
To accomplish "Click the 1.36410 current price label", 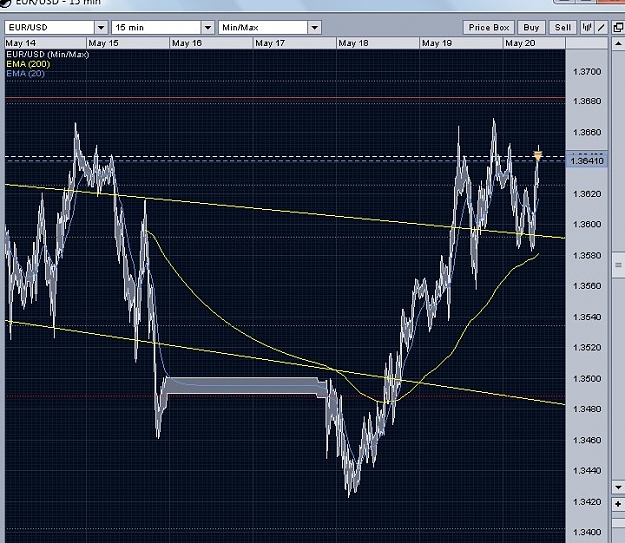I will [x=587, y=161].
